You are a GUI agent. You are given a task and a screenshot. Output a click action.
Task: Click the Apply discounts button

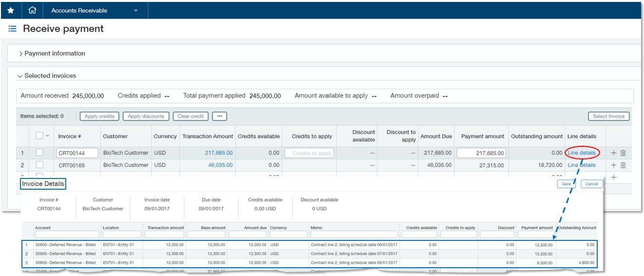pyautogui.click(x=146, y=117)
